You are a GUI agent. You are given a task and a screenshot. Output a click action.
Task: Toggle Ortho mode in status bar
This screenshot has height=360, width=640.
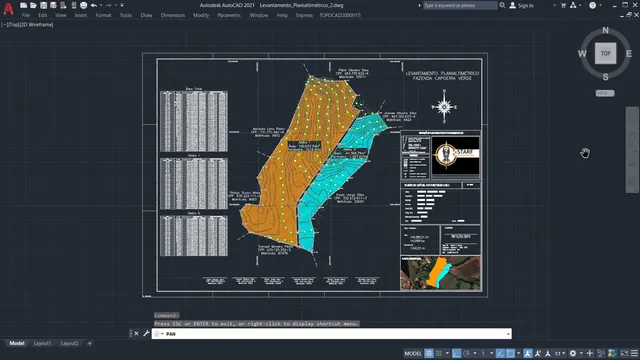pyautogui.click(x=456, y=353)
